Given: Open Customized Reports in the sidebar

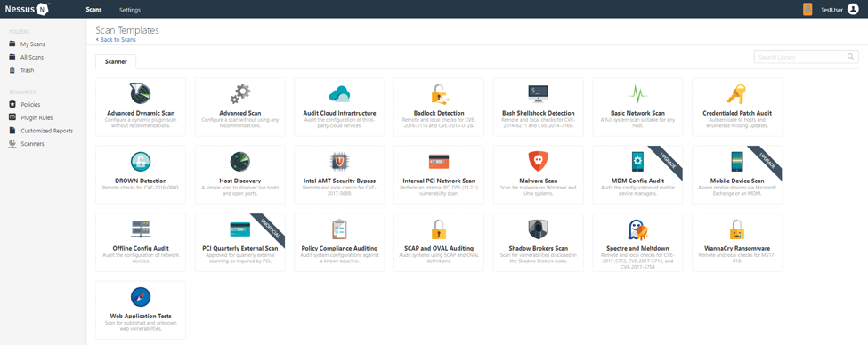Looking at the screenshot, I should click(x=47, y=131).
